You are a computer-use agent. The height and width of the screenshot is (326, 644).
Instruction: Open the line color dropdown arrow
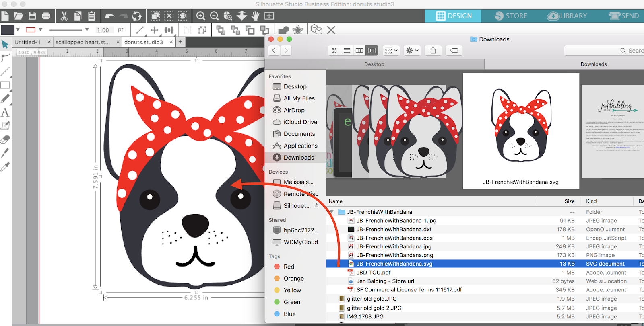[40, 29]
